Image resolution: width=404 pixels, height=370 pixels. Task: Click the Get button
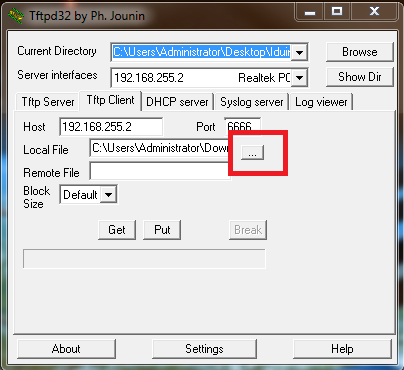pos(117,230)
